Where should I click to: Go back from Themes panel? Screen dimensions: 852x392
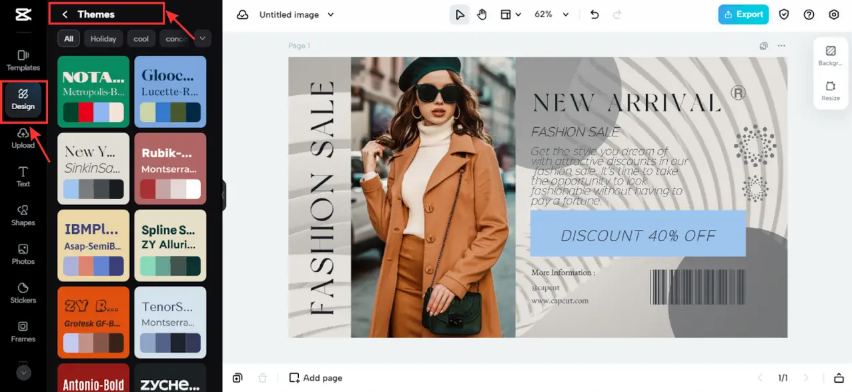click(65, 15)
